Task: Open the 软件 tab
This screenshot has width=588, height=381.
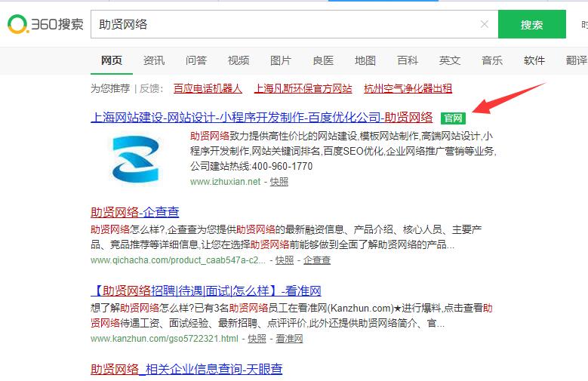Action: pyautogui.click(x=534, y=60)
